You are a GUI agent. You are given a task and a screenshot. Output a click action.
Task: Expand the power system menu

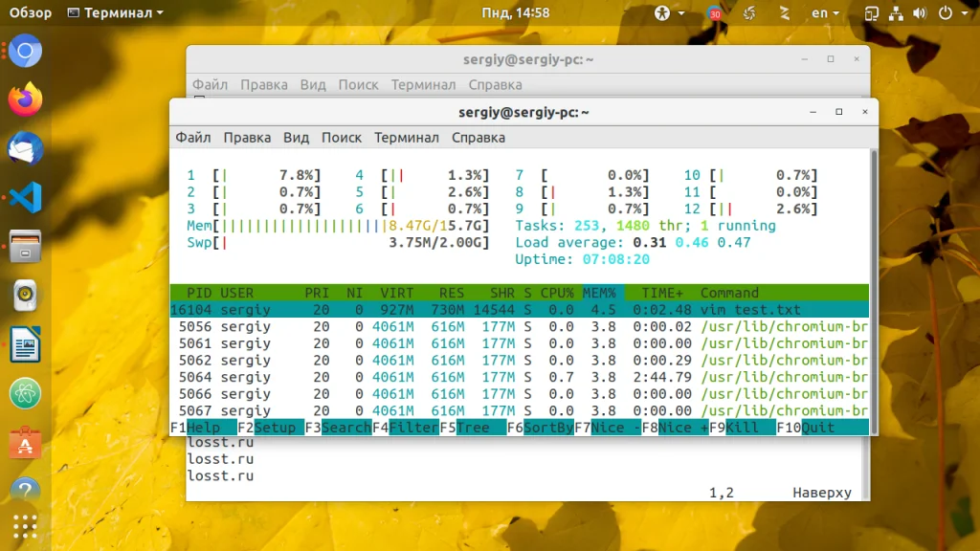click(949, 13)
